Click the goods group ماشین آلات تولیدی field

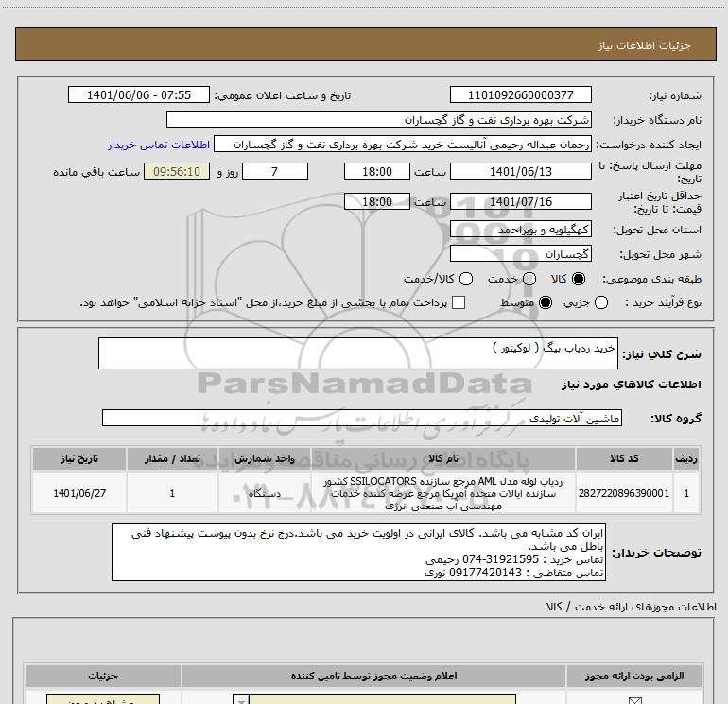362,418
